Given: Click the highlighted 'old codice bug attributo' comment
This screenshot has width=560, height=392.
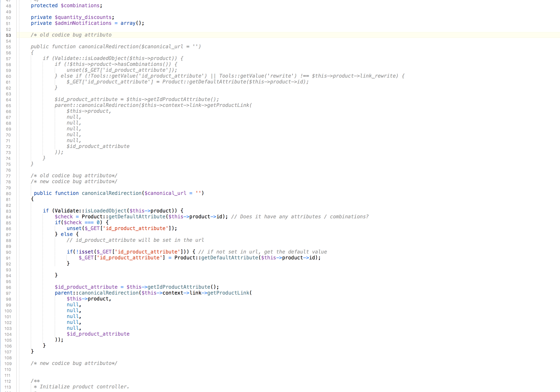Looking at the screenshot, I should click(x=71, y=35).
